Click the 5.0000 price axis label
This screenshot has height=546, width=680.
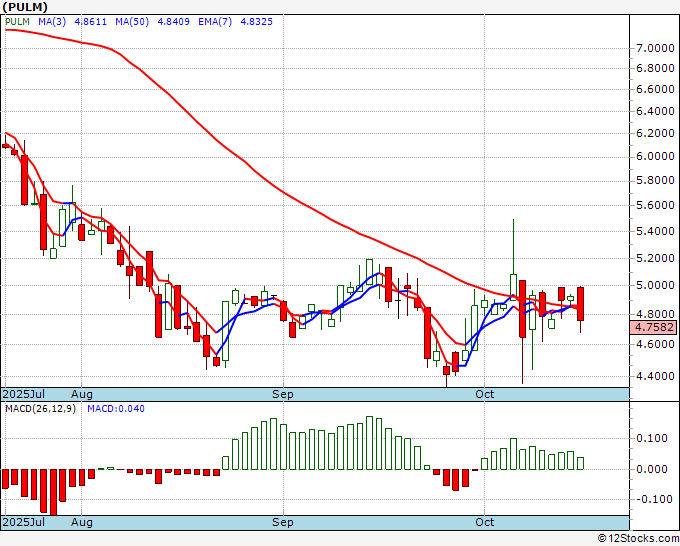[x=655, y=285]
